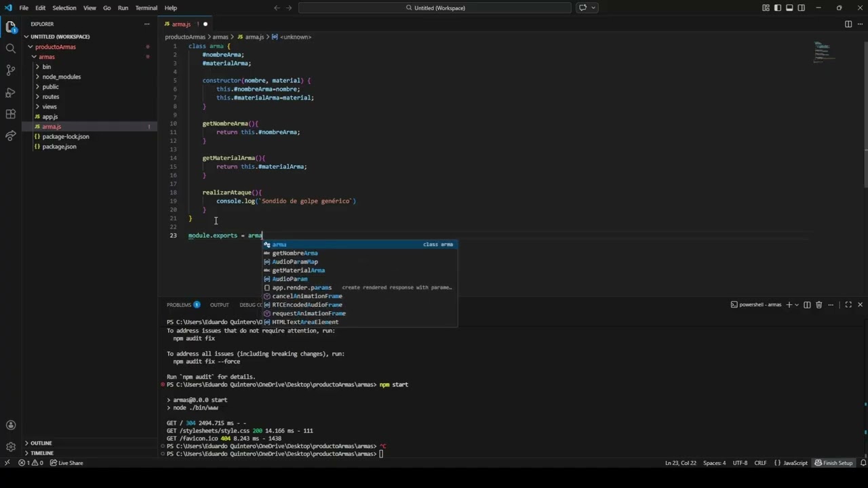The height and width of the screenshot is (488, 868).
Task: Go back with the navigation arrow
Action: pyautogui.click(x=277, y=7)
